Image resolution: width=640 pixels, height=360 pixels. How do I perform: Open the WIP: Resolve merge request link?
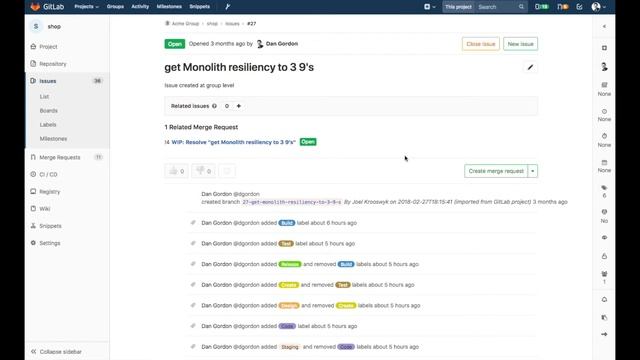233,142
